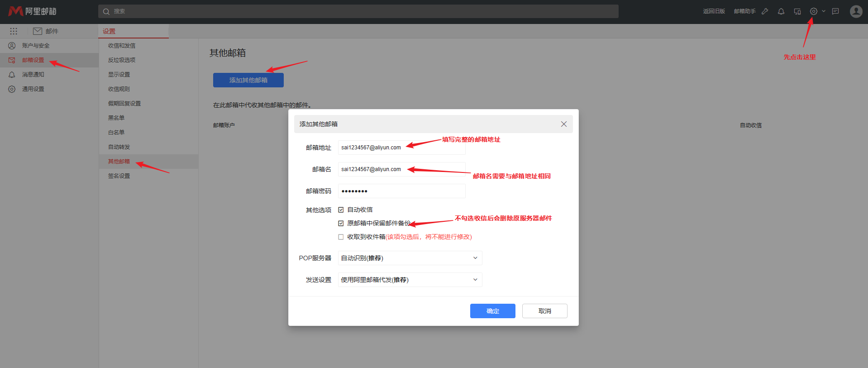Select 收信规则 in settings menu

pyautogui.click(x=119, y=89)
